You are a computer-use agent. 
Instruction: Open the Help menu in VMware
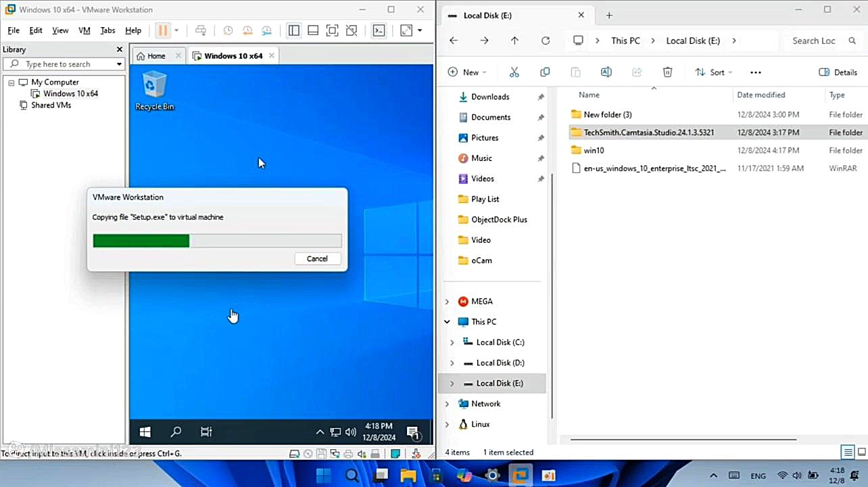[133, 30]
